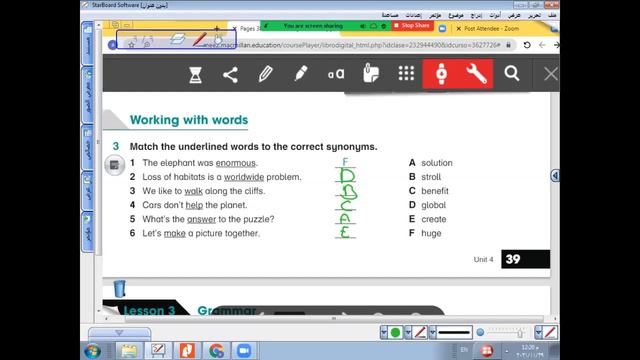Click synonym option 'A solution'

(431, 163)
